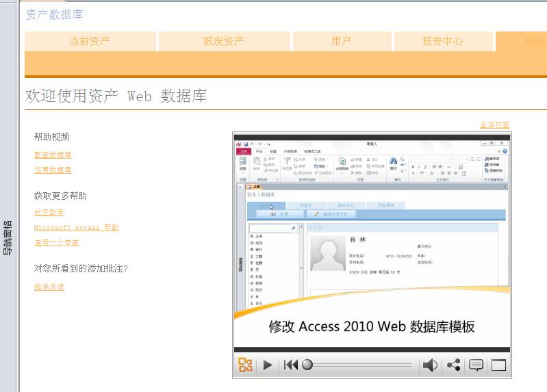Click the 社区助手 link
The height and width of the screenshot is (392, 547).
click(x=49, y=212)
